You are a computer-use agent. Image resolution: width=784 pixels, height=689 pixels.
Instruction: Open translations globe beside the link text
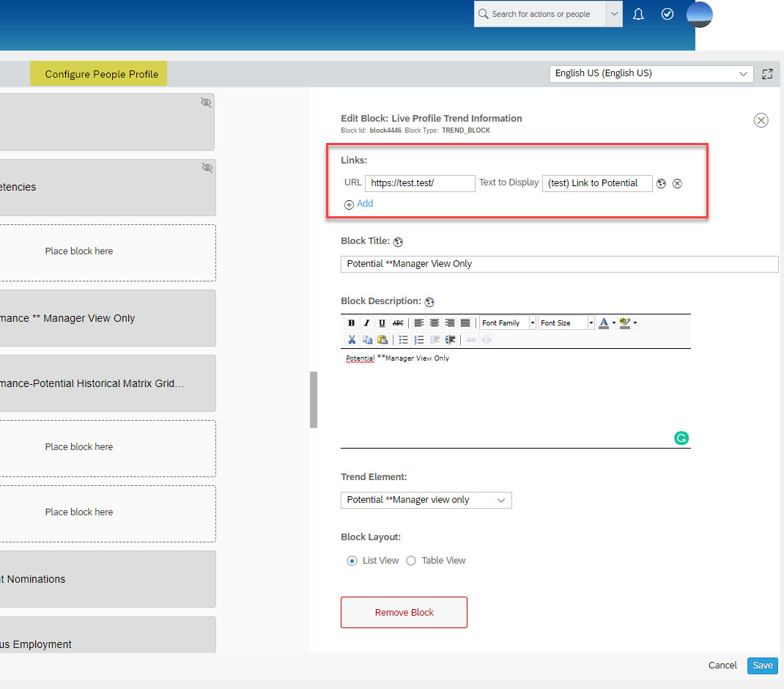(x=662, y=184)
